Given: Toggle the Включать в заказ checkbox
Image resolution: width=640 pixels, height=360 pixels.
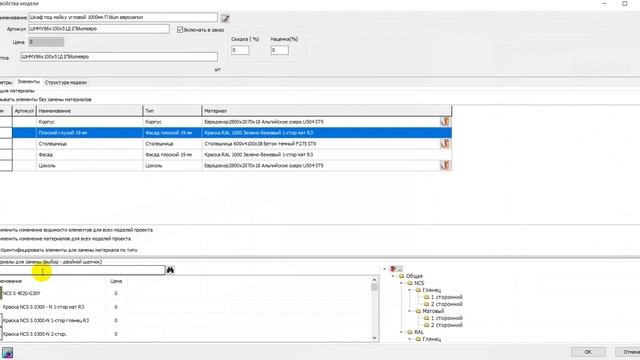Looking at the screenshot, I should click(180, 30).
